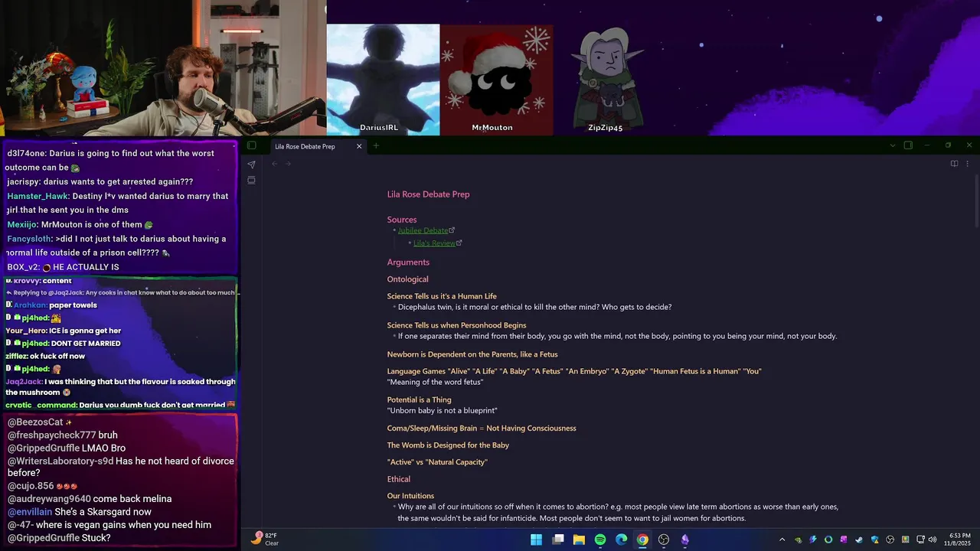Click the Steam tray icon
This screenshot has width=980, height=551.
[x=858, y=540]
